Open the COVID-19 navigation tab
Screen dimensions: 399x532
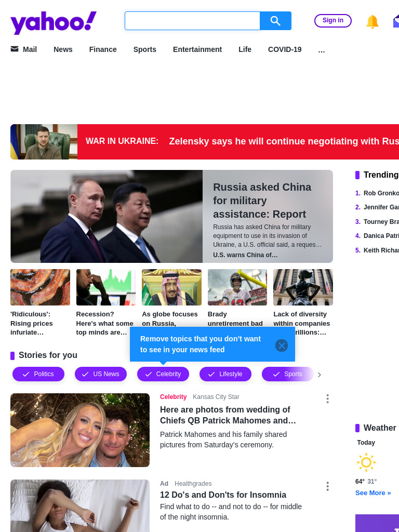(x=285, y=49)
